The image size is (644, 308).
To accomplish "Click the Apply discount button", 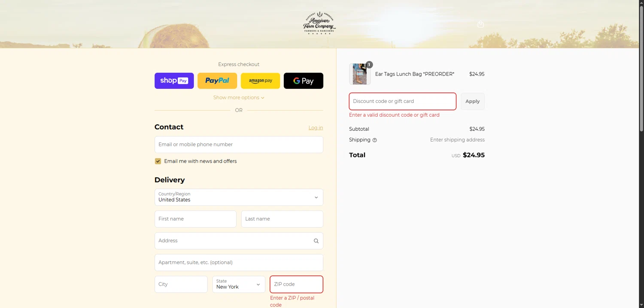I will click(x=473, y=102).
